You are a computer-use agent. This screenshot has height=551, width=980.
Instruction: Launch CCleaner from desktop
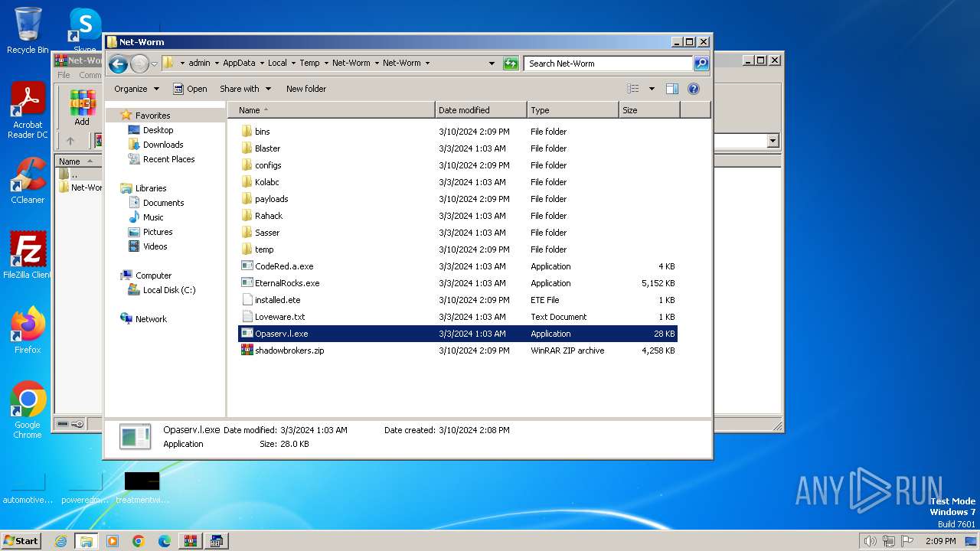coord(28,181)
